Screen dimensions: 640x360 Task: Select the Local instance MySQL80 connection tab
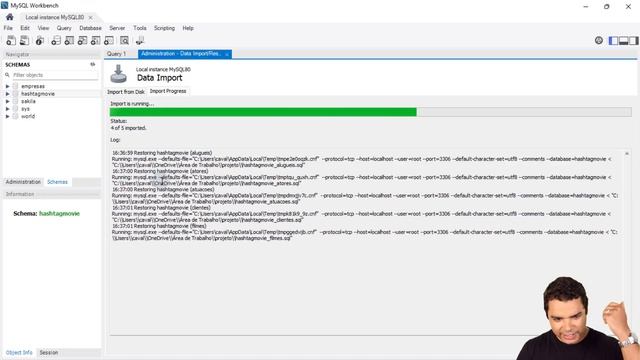[x=55, y=17]
